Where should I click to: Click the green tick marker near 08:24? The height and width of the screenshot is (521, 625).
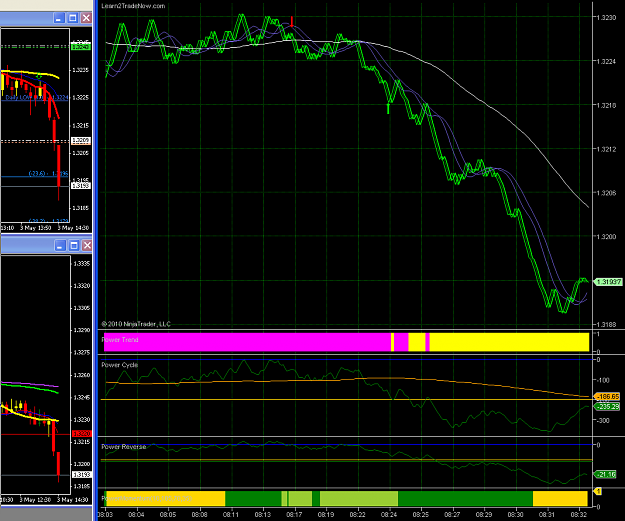tap(388, 108)
